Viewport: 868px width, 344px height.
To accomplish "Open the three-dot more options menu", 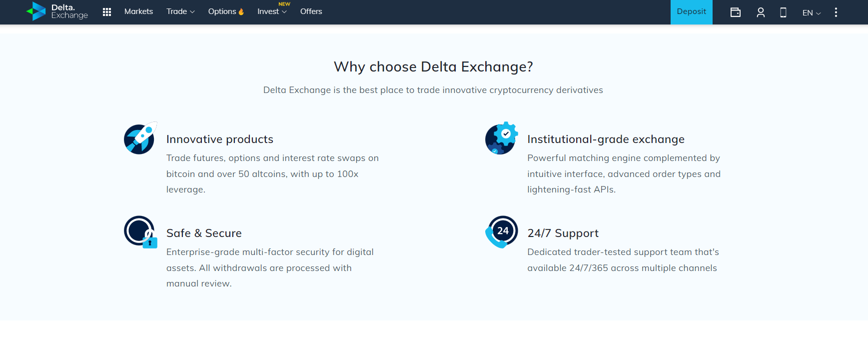I will [x=836, y=12].
